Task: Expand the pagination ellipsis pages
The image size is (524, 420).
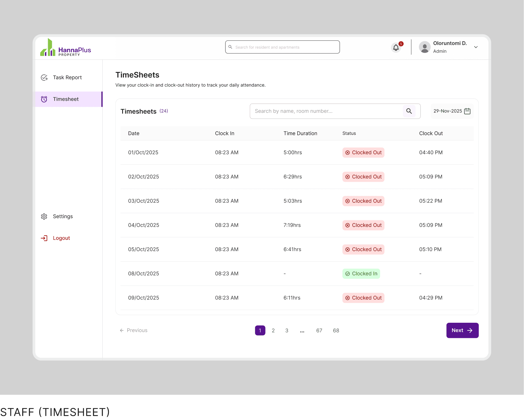Action: click(x=302, y=331)
